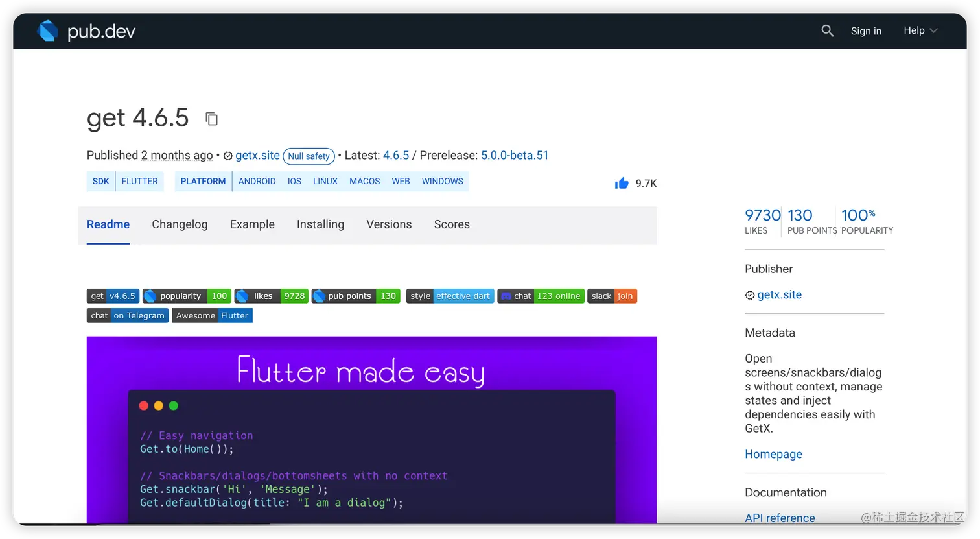This screenshot has width=980, height=539.
Task: Click the LINUX platform tag
Action: pyautogui.click(x=325, y=182)
